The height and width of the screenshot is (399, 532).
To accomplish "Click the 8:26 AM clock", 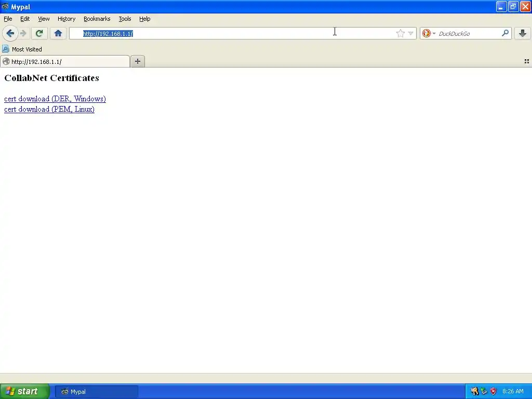I will click(513, 391).
